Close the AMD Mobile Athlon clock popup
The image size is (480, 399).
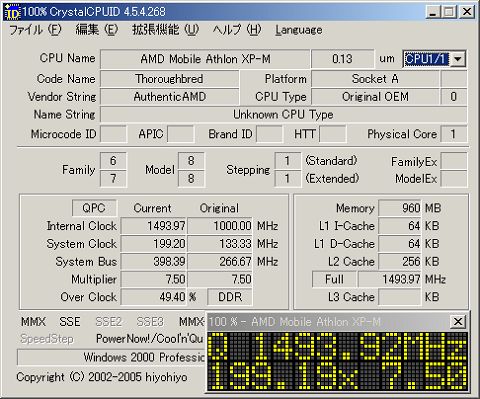pyautogui.click(x=458, y=322)
